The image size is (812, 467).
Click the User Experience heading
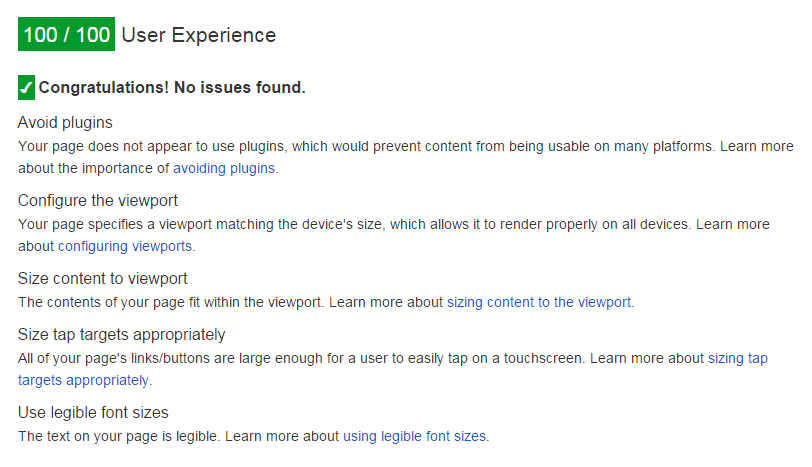click(198, 35)
